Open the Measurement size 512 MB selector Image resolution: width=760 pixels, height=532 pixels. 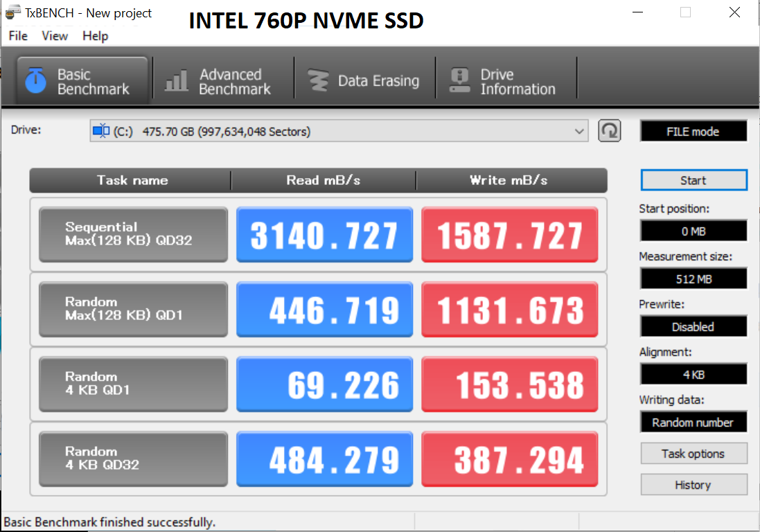click(x=693, y=279)
